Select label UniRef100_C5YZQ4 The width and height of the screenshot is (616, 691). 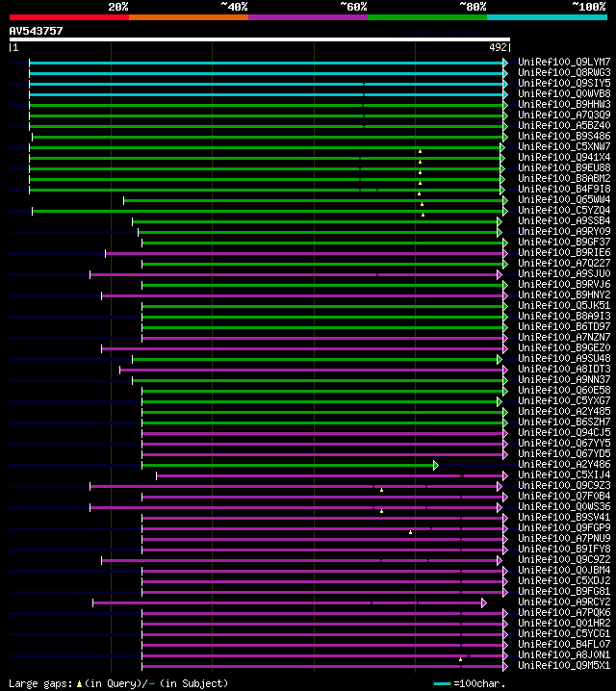564,210
